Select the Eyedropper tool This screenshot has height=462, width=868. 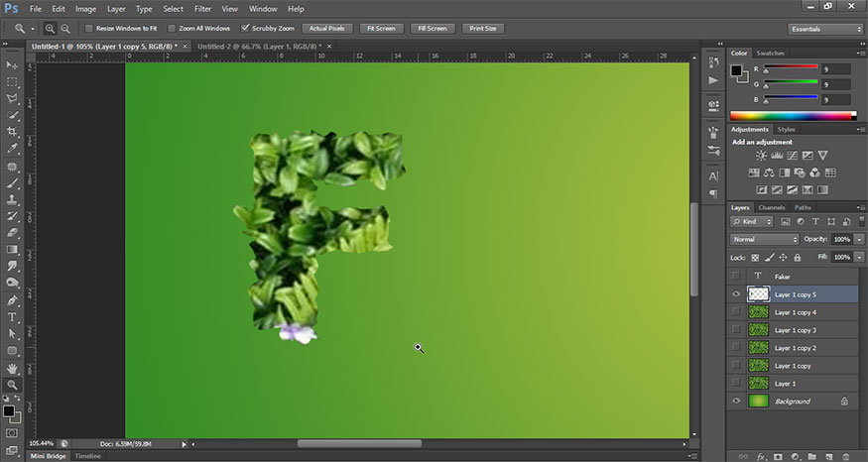coord(12,149)
